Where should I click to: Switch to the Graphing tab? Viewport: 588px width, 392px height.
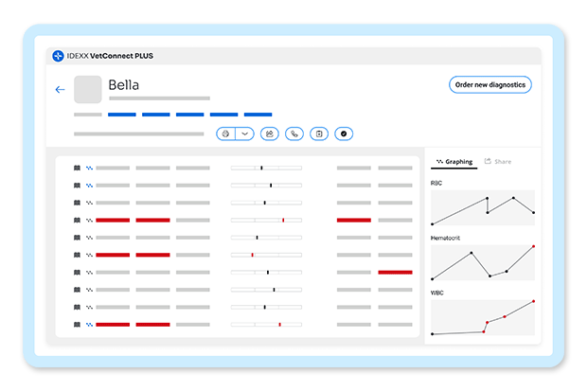pyautogui.click(x=454, y=162)
